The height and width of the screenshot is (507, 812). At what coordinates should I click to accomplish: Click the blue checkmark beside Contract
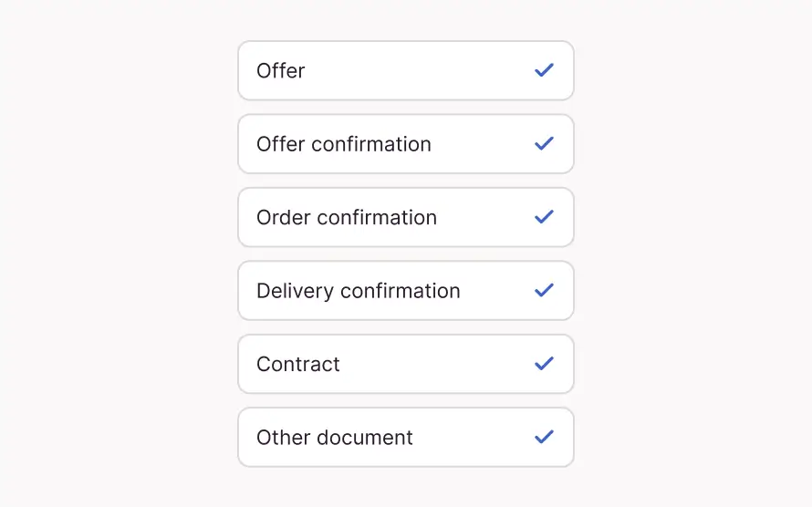544,364
